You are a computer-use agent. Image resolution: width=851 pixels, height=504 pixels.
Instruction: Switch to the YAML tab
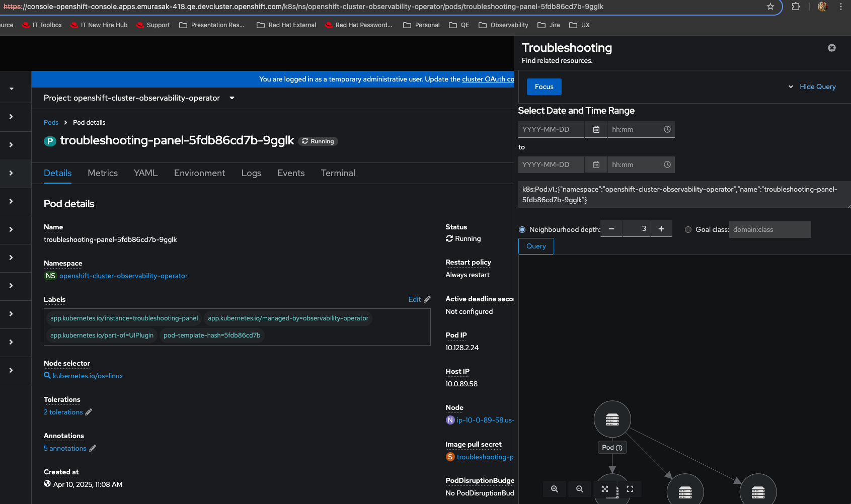coord(146,173)
